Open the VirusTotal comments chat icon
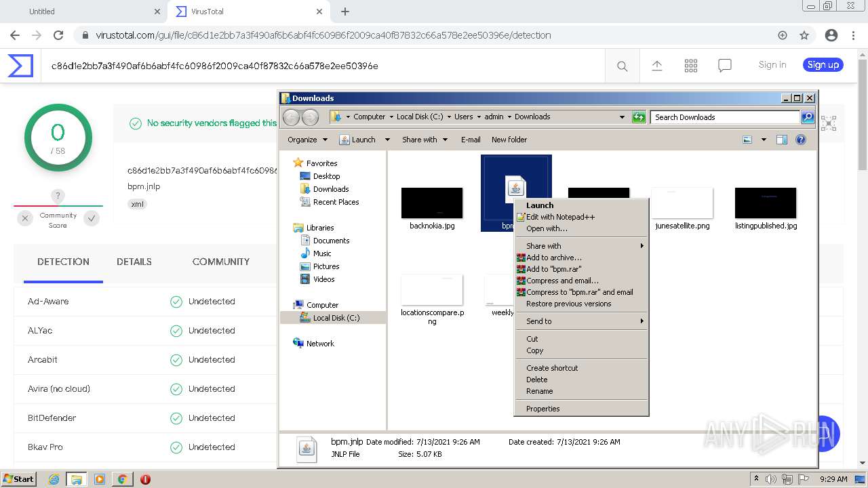The width and height of the screenshot is (868, 488). point(725,66)
